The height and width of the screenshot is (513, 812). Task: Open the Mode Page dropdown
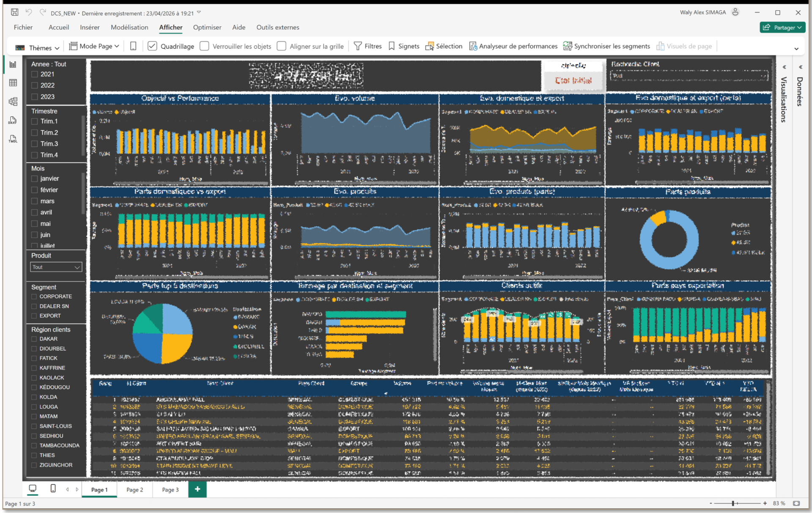coord(94,46)
